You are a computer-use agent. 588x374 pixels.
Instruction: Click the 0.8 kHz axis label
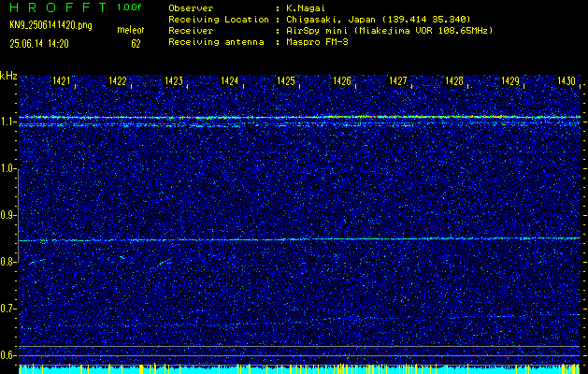point(7,262)
